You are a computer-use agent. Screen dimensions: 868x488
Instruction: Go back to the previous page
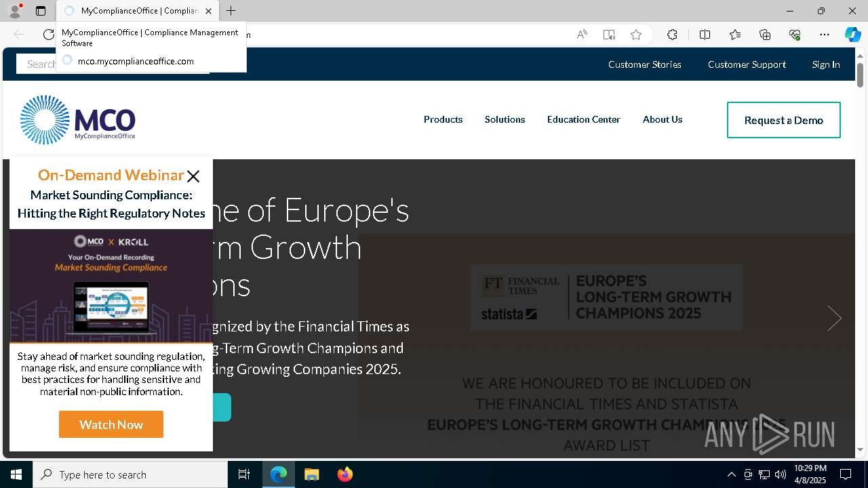click(x=19, y=35)
